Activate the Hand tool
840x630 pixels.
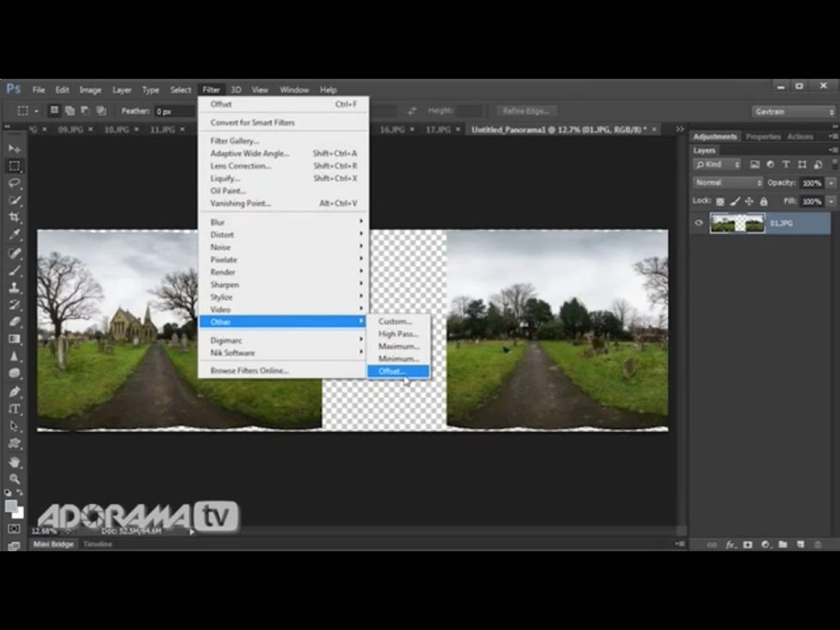point(15,462)
